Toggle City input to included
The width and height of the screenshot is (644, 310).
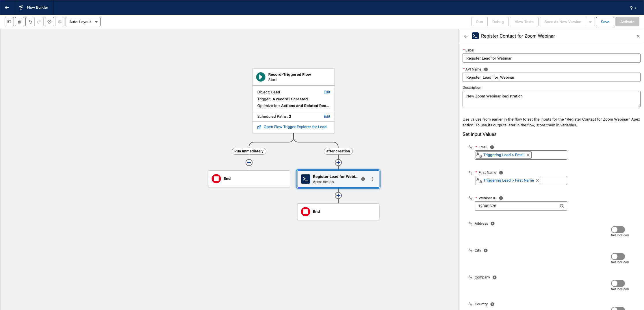[x=618, y=257]
